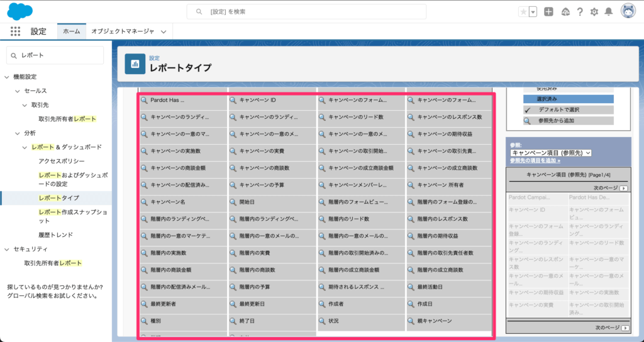Collapse the 機能設定 tree section
The width and height of the screenshot is (644, 342).
[x=6, y=77]
